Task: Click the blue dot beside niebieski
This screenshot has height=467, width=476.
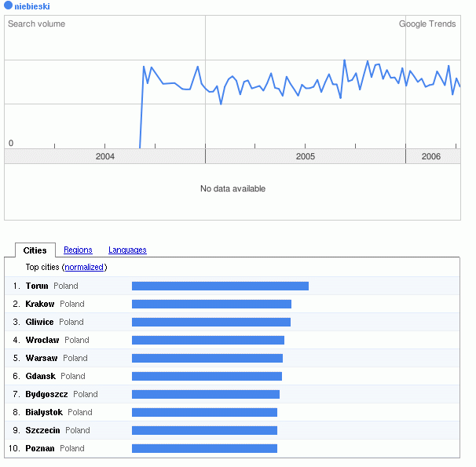Action: [x=9, y=6]
